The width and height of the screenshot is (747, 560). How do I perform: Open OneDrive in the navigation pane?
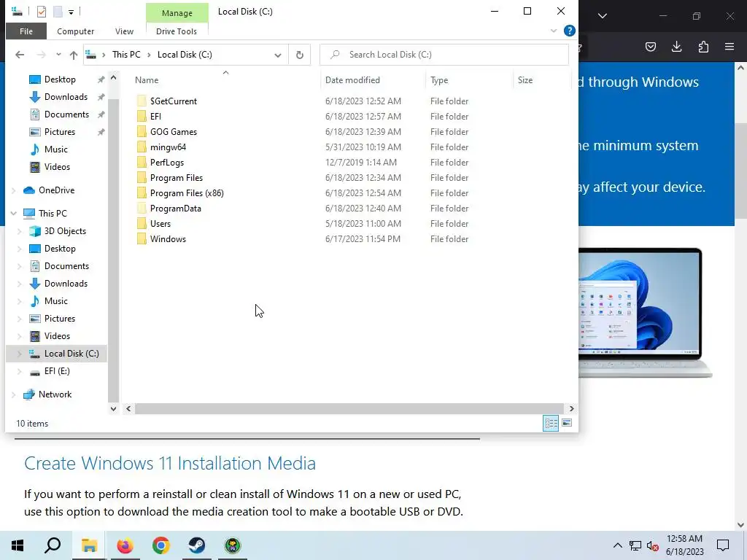(x=56, y=190)
